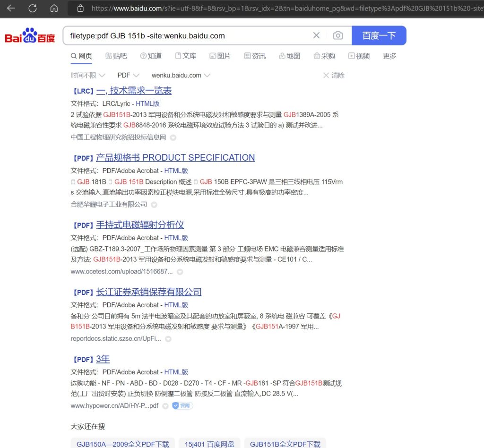Expand the wenku.baidu.com site filter dropdown
This screenshot has width=484, height=448.
point(181,75)
